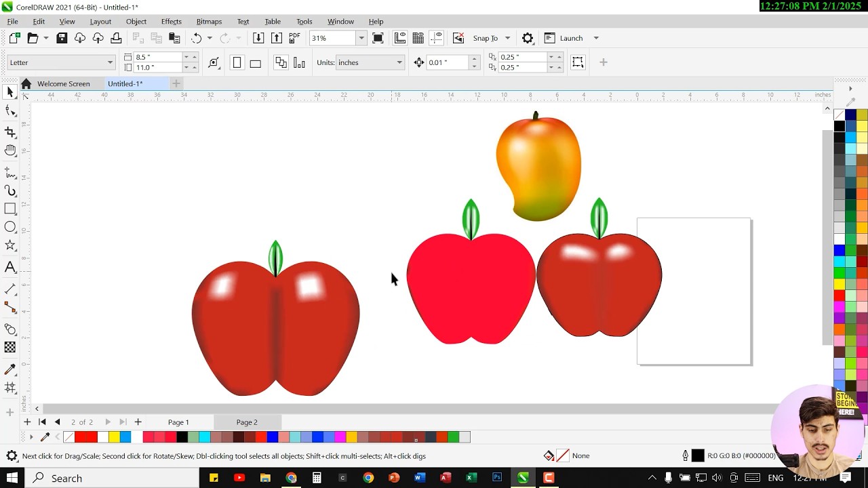The width and height of the screenshot is (868, 488).
Task: Pick red swatch in document palette
Action: [86, 437]
